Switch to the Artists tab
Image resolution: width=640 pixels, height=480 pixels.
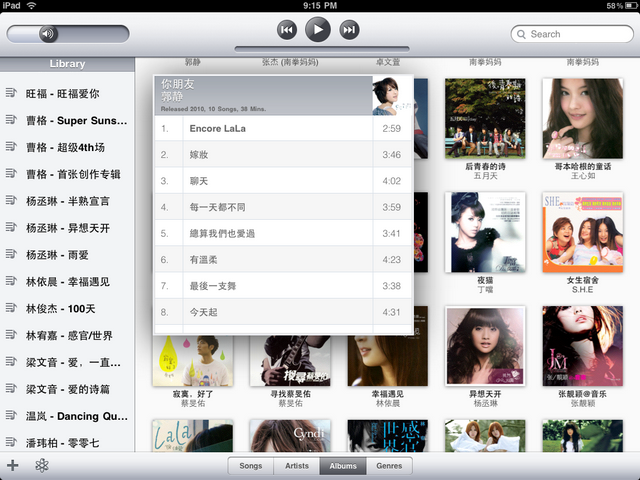[297, 466]
